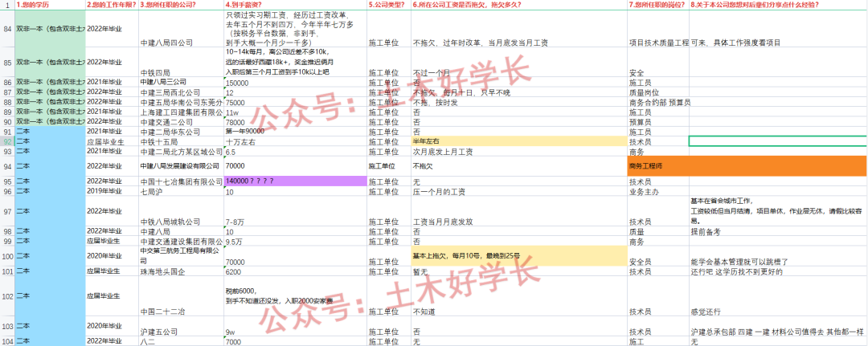Select column header 3.您所任职的公司
The height and width of the screenshot is (346, 868).
click(181, 5)
